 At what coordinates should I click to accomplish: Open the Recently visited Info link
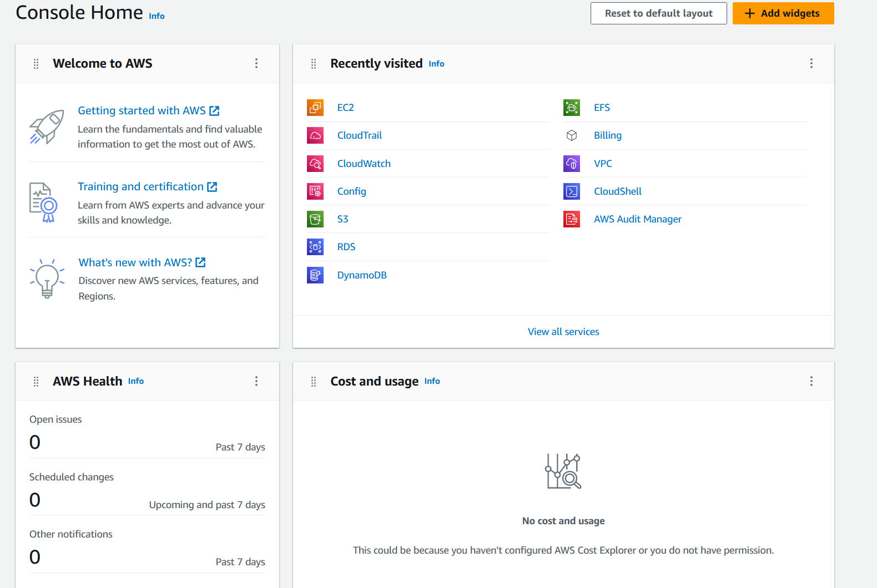[x=436, y=64]
